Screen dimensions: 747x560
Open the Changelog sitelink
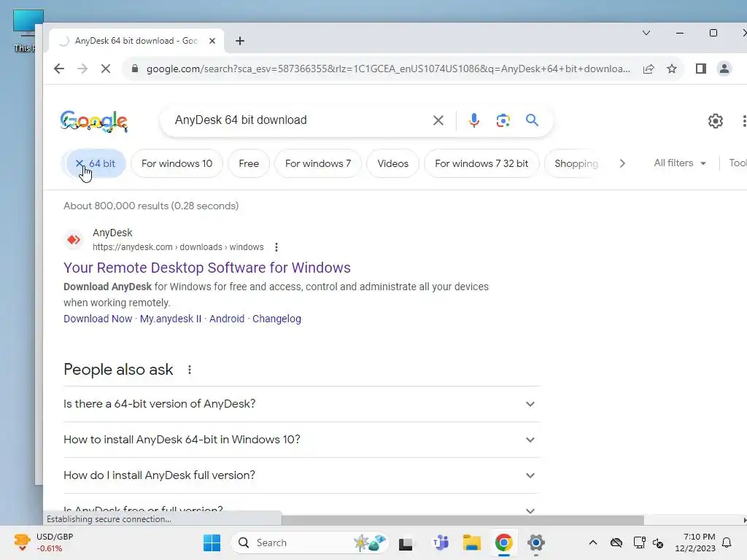coord(276,319)
